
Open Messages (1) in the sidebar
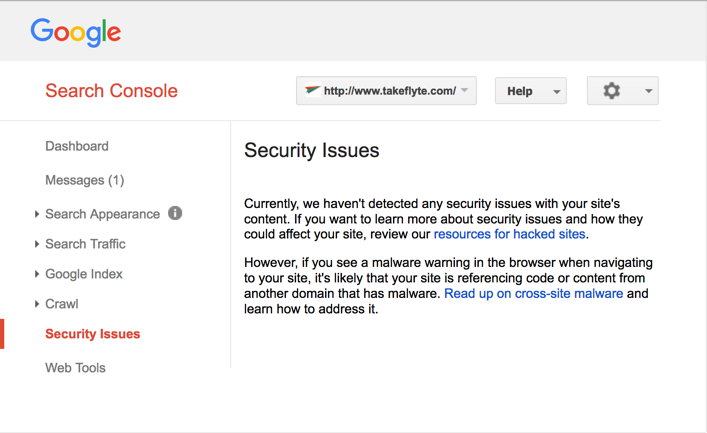click(x=85, y=180)
